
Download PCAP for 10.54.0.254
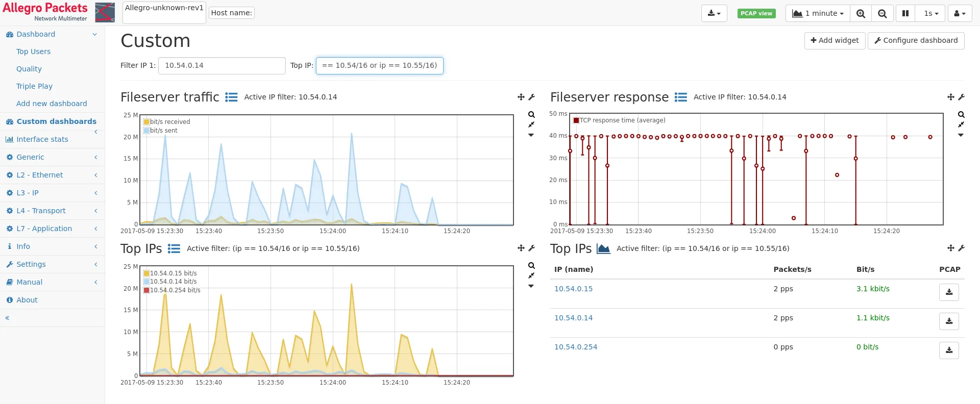pos(949,350)
